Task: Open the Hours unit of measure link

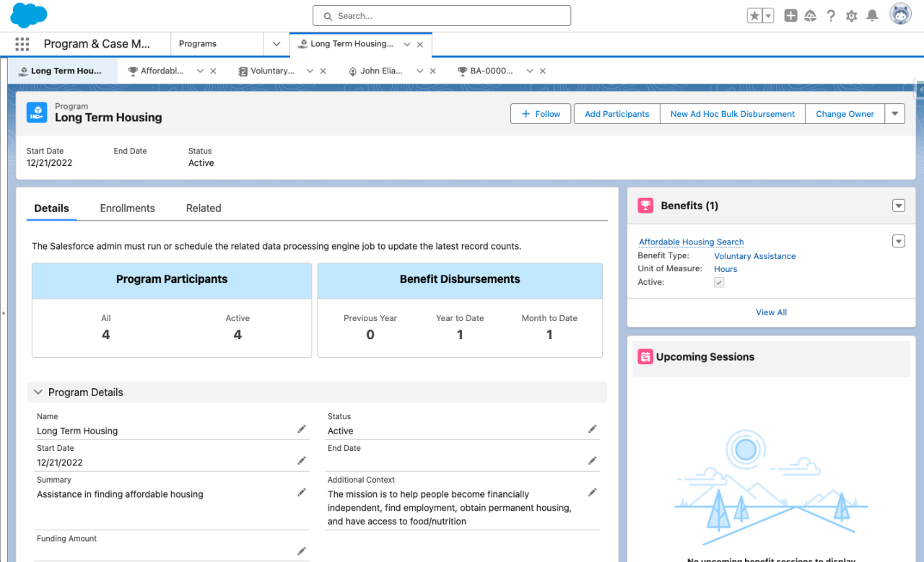Action: [725, 269]
